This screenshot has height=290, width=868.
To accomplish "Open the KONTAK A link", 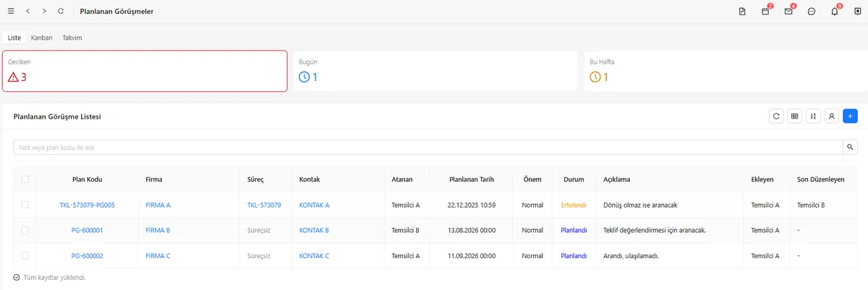I will tap(315, 205).
